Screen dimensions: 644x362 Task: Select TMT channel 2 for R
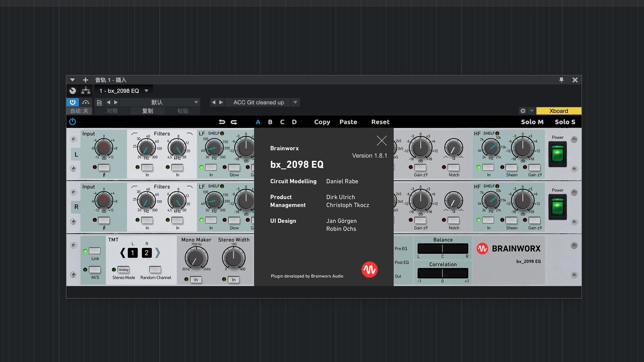point(147,253)
